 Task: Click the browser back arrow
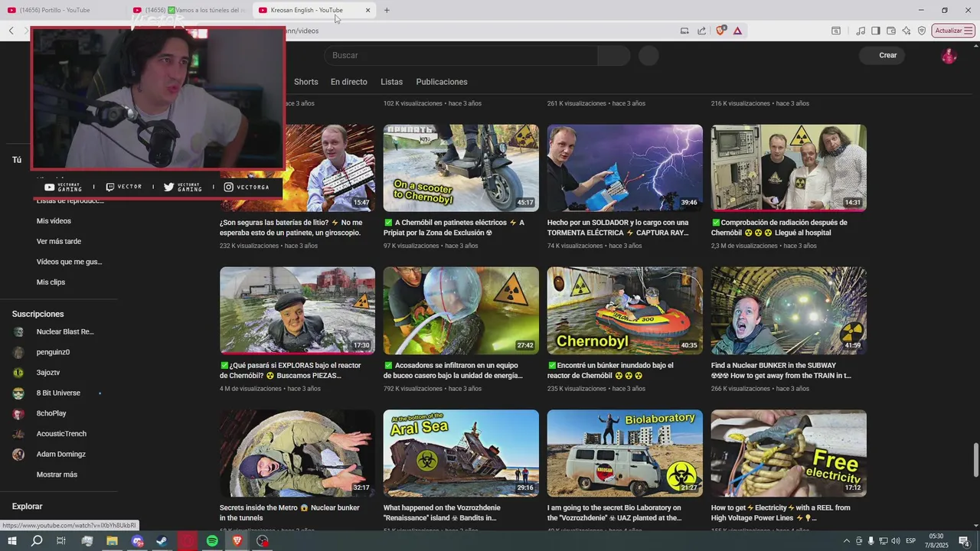11,31
